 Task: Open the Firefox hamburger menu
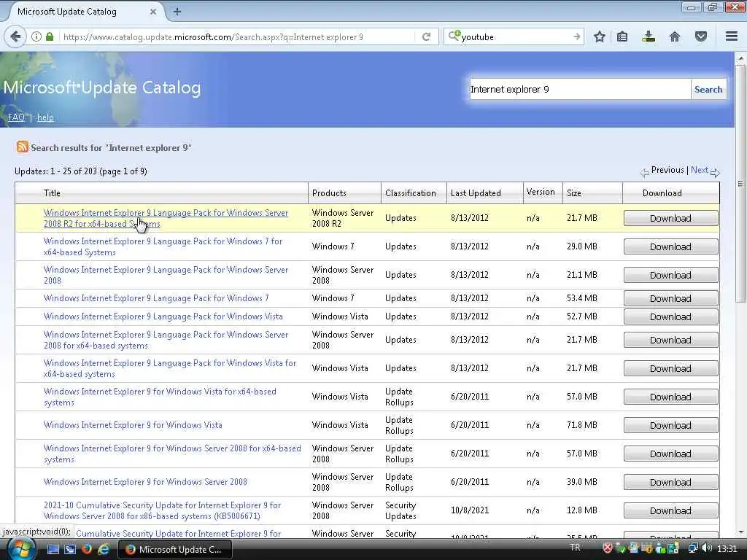732,36
